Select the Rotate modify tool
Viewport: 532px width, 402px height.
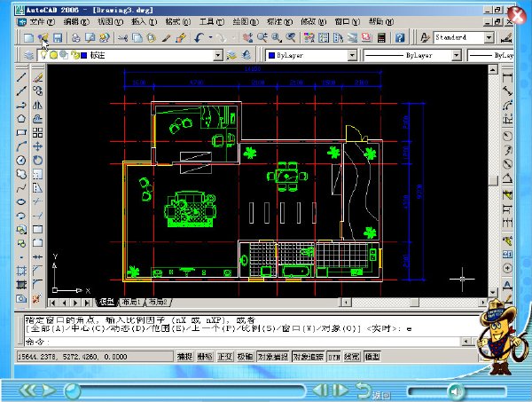[37, 161]
